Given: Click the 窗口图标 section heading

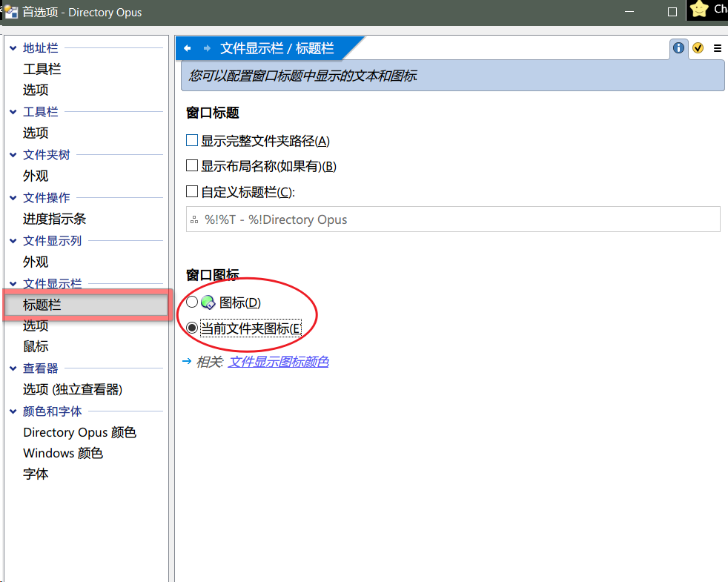Looking at the screenshot, I should [x=213, y=274].
